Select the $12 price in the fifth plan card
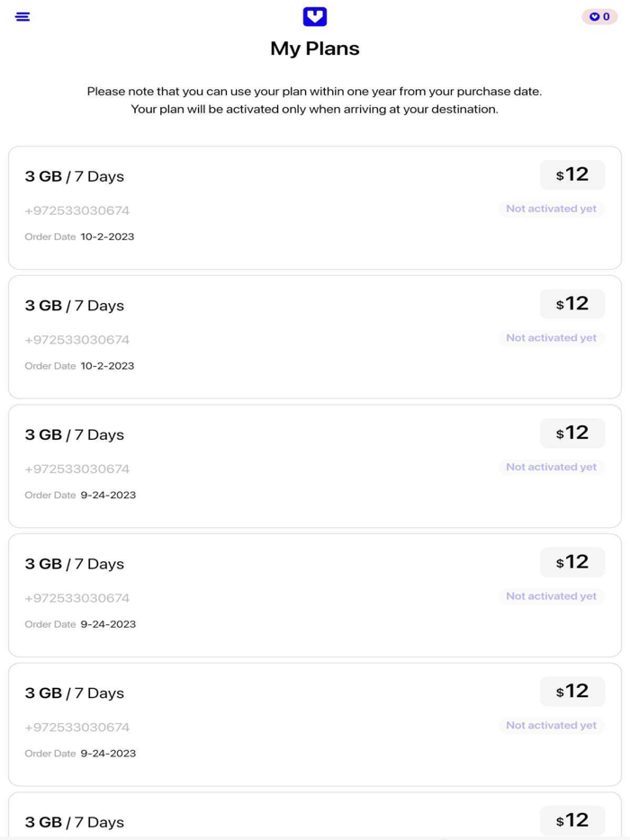This screenshot has height=840, width=630. click(x=572, y=691)
